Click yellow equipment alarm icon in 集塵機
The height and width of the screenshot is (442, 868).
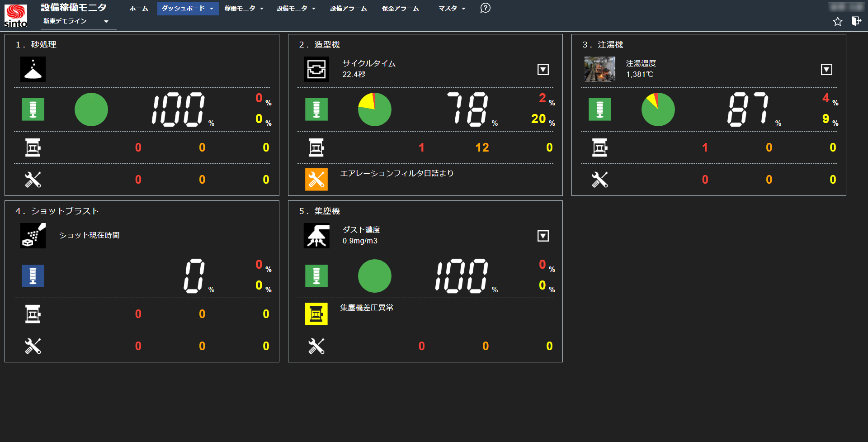point(316,314)
